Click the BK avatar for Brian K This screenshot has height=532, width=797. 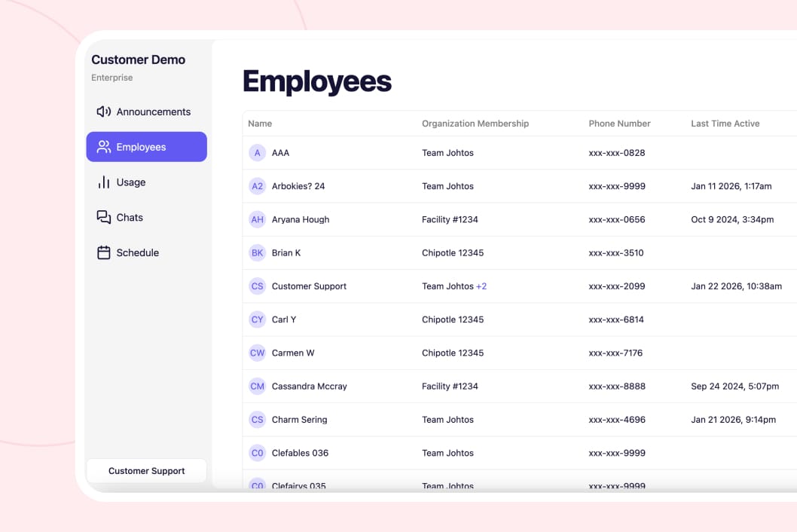(x=257, y=252)
